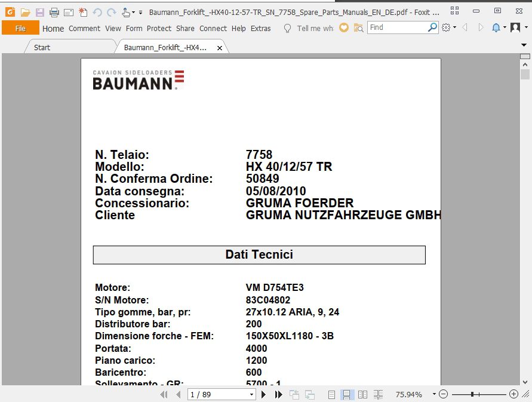Activate continuous scrolling view mode
This screenshot has width=532, height=402.
click(347, 394)
